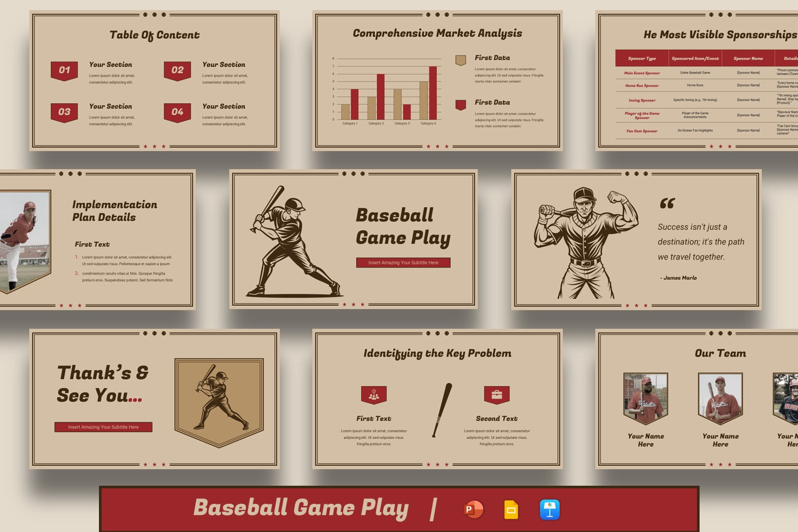Select the red 04 section badge
Viewport: 798px width, 532px height.
pyautogui.click(x=177, y=112)
